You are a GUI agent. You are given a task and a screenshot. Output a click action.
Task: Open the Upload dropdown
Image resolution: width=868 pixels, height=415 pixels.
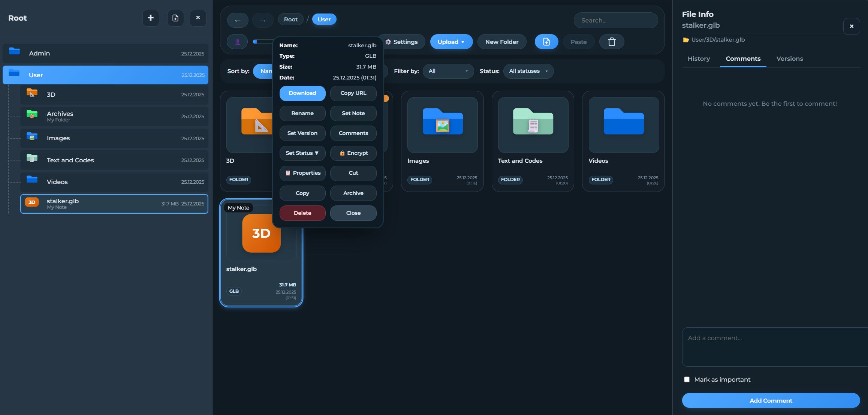pyautogui.click(x=451, y=42)
